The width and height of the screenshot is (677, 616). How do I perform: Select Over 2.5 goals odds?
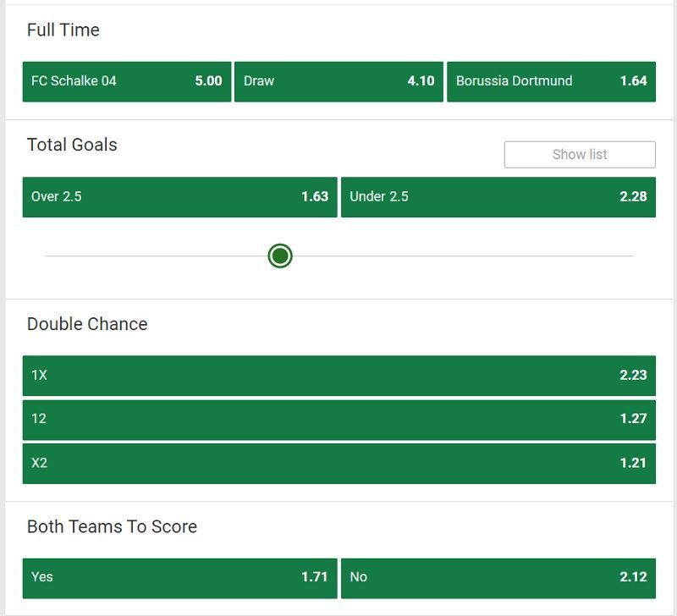pyautogui.click(x=179, y=197)
